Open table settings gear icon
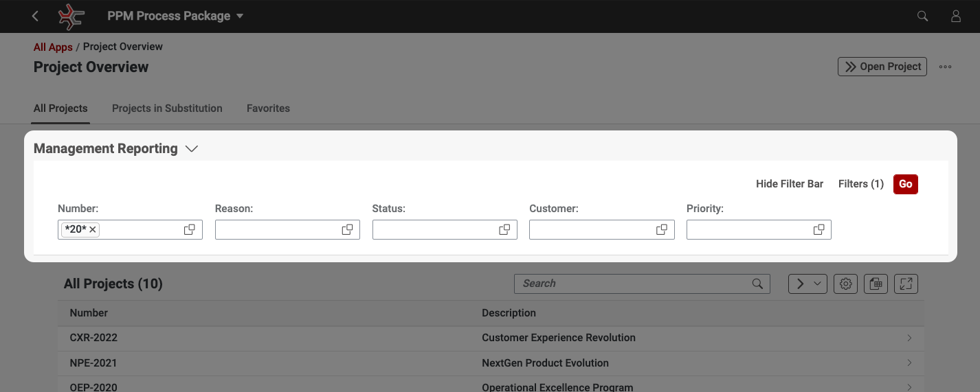 click(846, 284)
